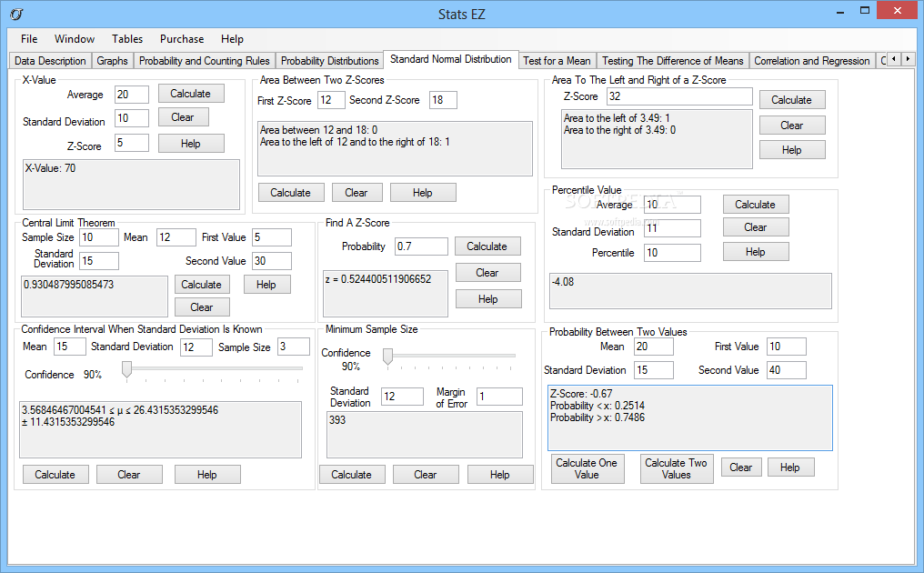
Task: Open Correlation and Regression tab
Action: [811, 61]
